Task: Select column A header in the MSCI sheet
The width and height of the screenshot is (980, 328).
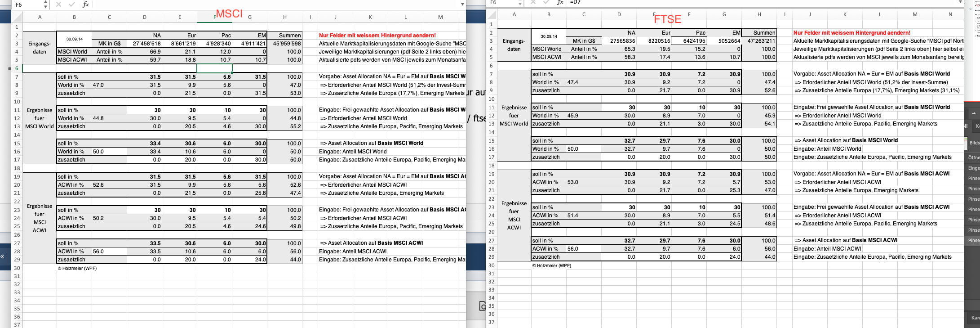Action: 40,17
